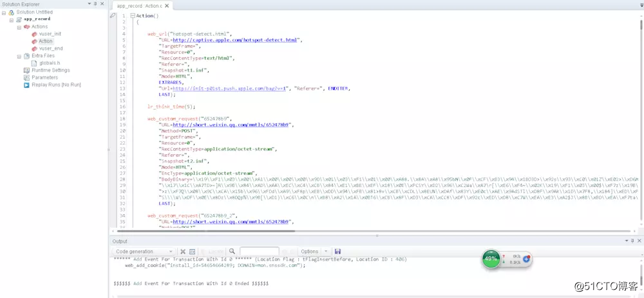
Task: Select the Solution Untitled label
Action: coord(35,12)
